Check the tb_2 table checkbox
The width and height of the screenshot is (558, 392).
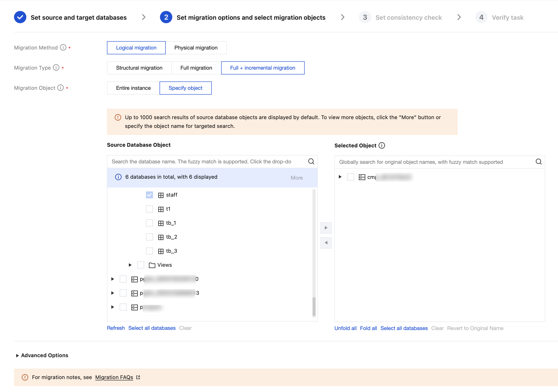tap(149, 237)
